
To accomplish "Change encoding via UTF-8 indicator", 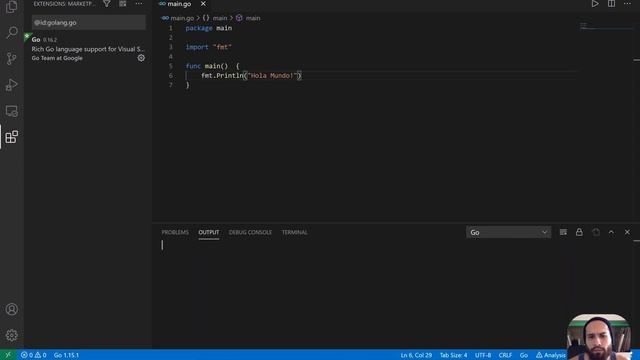I will [x=483, y=355].
